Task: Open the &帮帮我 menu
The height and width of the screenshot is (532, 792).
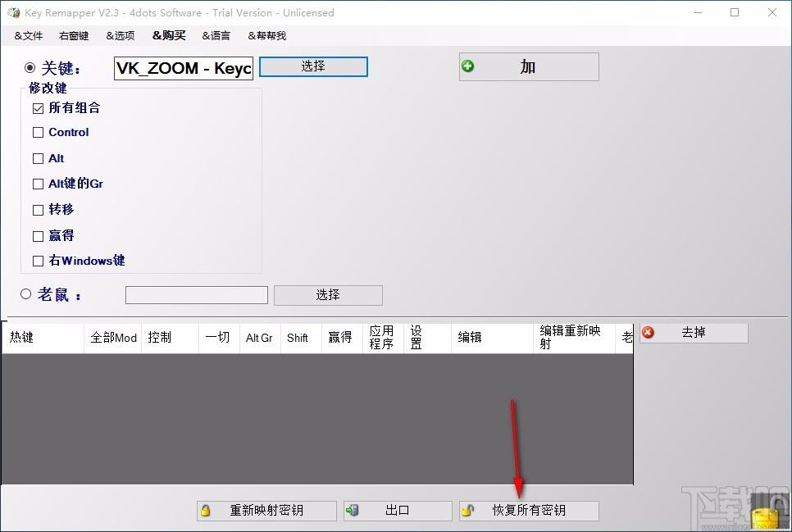Action: (266, 36)
